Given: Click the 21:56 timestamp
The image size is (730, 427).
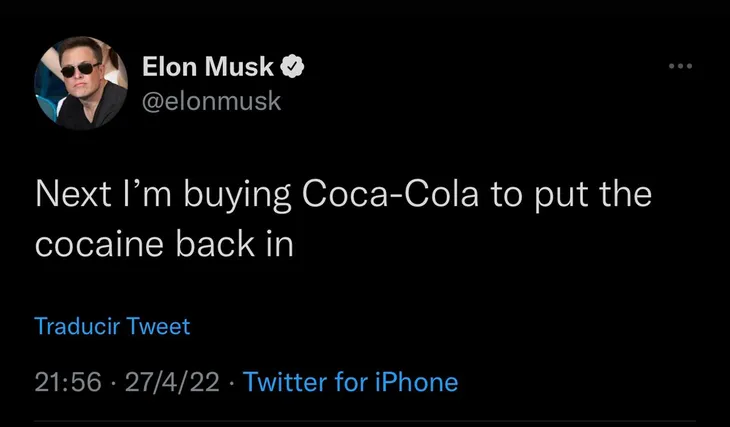Looking at the screenshot, I should click(67, 382).
